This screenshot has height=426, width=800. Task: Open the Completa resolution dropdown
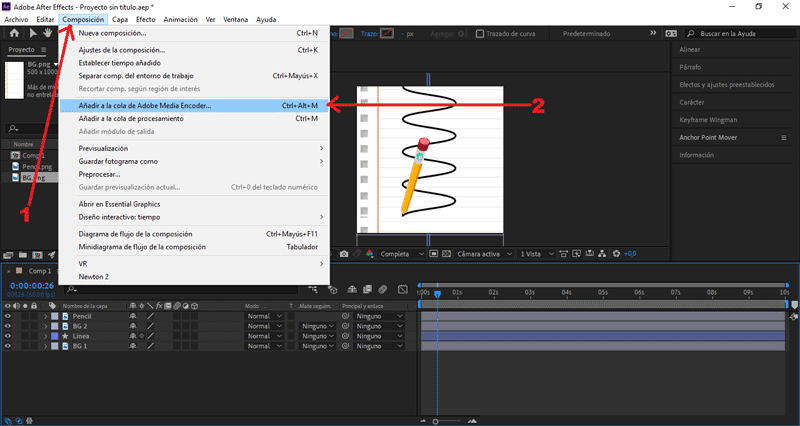tap(402, 254)
